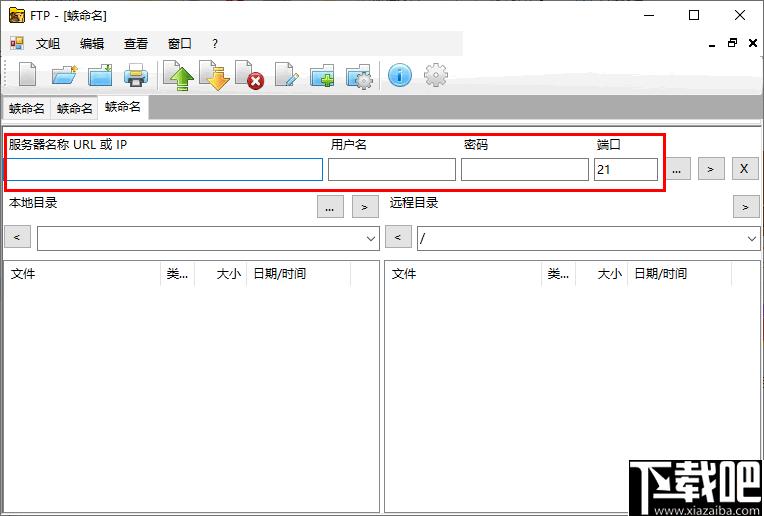Download file with orange down arrow icon

point(214,76)
